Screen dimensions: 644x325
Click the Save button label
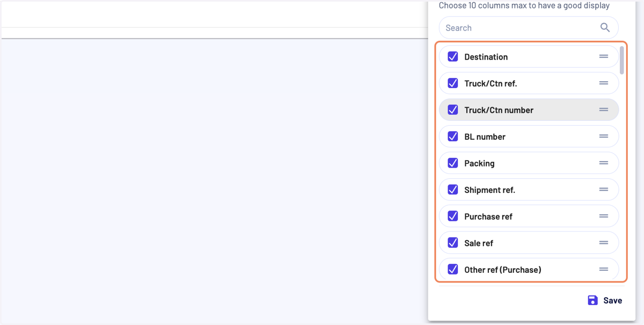point(613,300)
